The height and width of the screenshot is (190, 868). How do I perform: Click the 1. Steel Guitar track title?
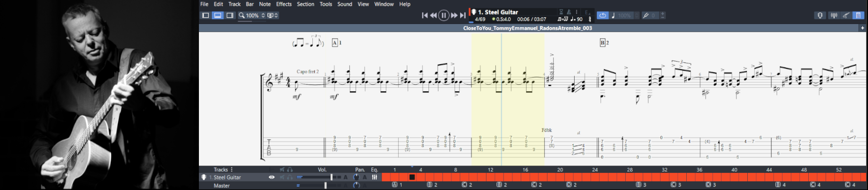(498, 12)
